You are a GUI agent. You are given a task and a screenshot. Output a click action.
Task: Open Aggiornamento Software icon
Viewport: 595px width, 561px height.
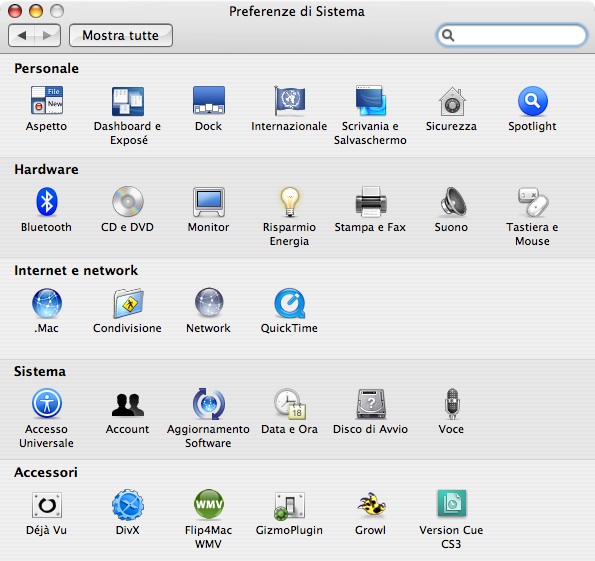(209, 403)
